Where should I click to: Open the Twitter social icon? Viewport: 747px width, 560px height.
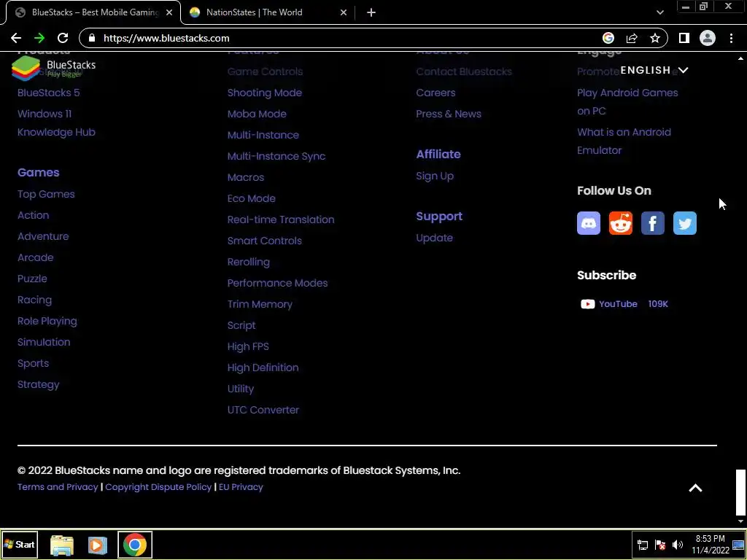tap(684, 223)
